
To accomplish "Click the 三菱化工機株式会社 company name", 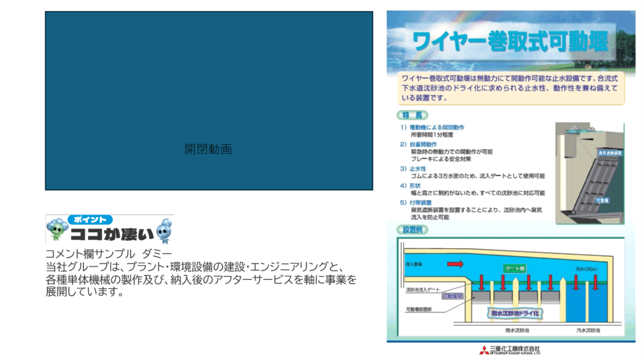I will tap(515, 349).
